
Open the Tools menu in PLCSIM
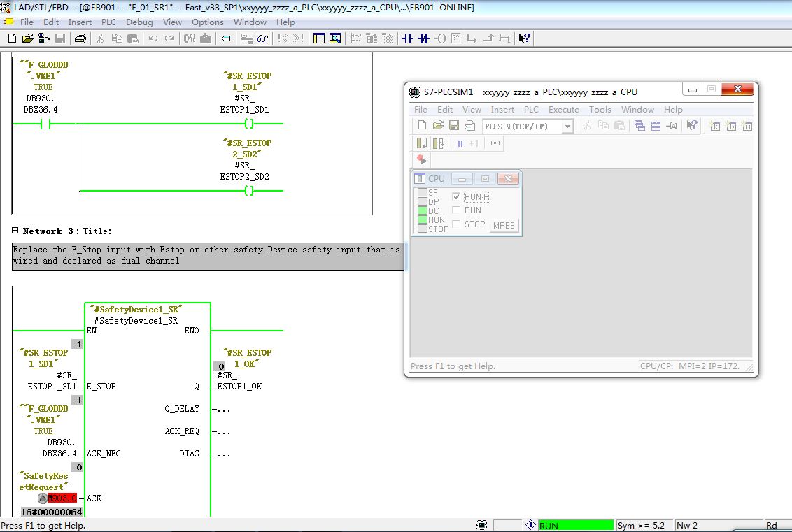(x=600, y=110)
